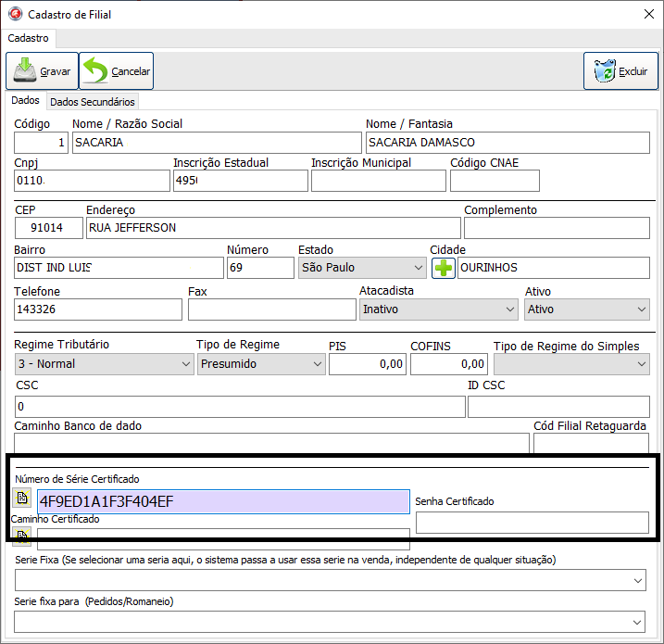Switch to the Dados Secundários tab
The image size is (664, 644).
point(92,102)
